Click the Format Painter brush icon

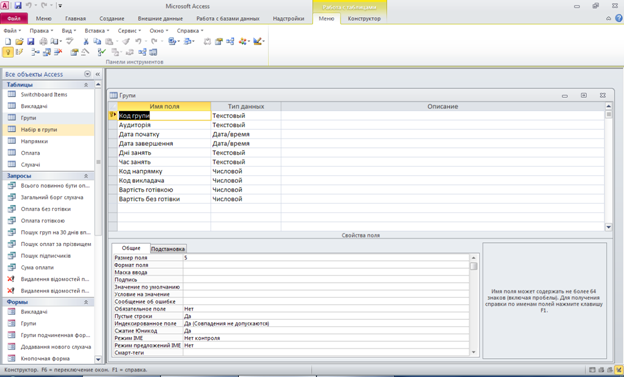(x=126, y=41)
